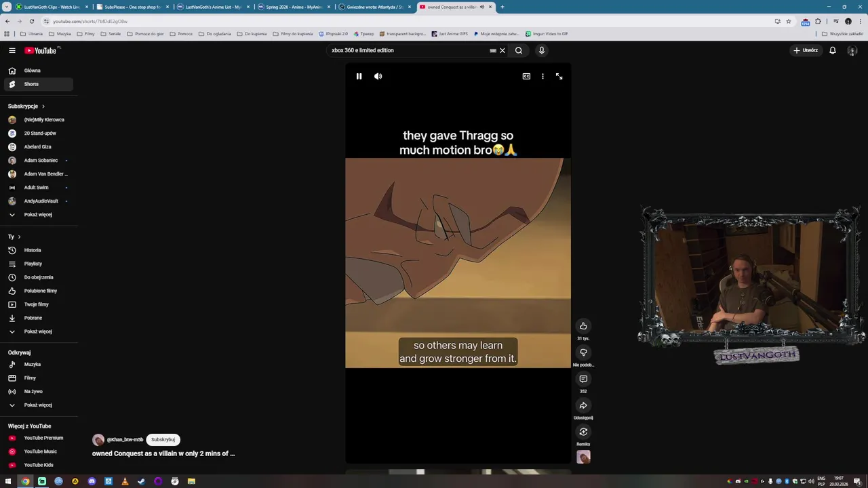Expand the Subskrypcje section chevron
Screen dimensions: 868x488
(x=43, y=106)
